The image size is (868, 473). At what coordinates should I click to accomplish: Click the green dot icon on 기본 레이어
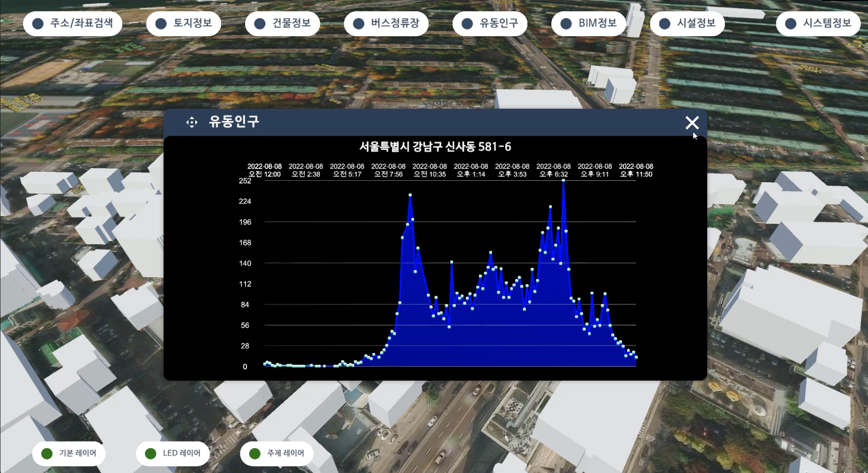[47, 453]
